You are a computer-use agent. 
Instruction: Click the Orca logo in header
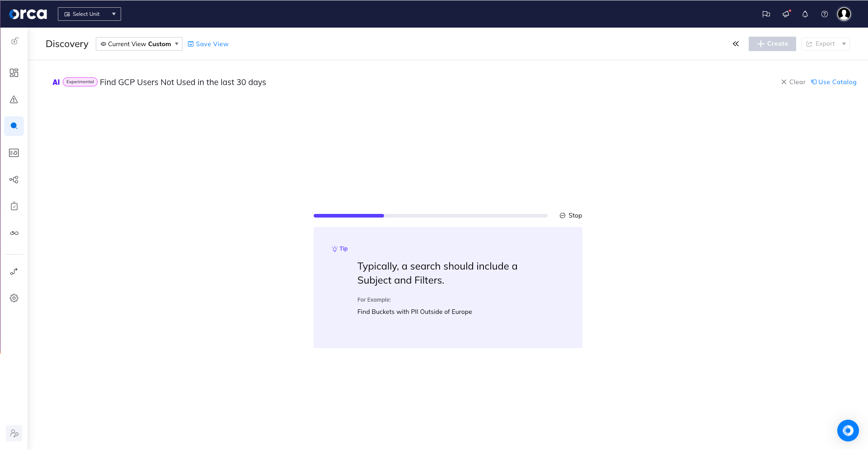tap(28, 14)
